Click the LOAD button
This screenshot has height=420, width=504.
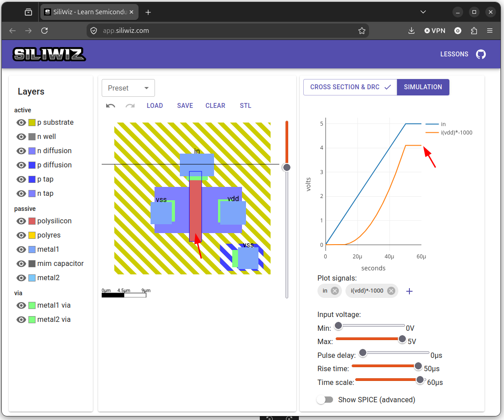pyautogui.click(x=155, y=106)
